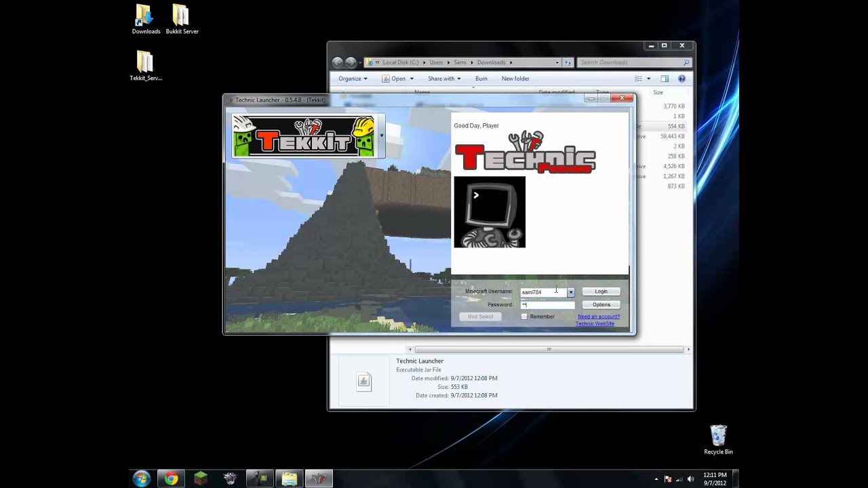The width and height of the screenshot is (868, 488).
Task: Select the Downloads desktop shortcut
Action: 146,19
